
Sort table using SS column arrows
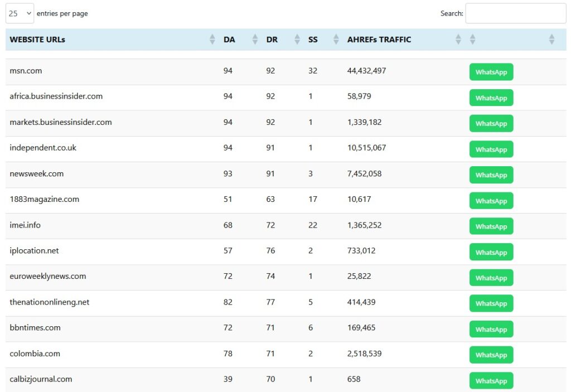point(336,40)
